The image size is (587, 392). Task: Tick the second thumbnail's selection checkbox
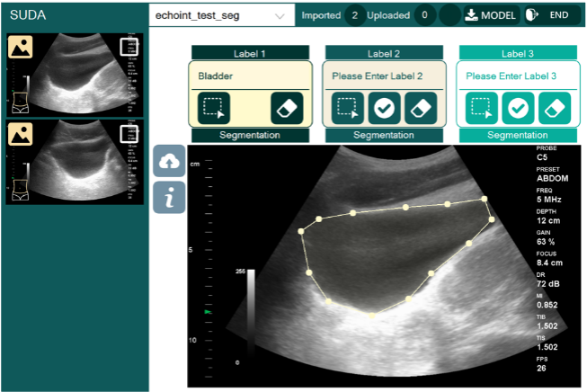point(129,134)
